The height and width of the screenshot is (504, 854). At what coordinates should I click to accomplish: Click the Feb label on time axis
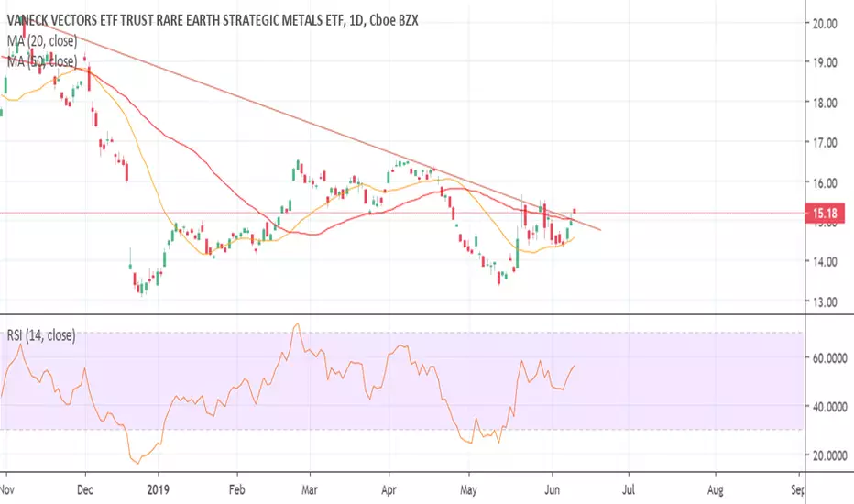tap(237, 490)
